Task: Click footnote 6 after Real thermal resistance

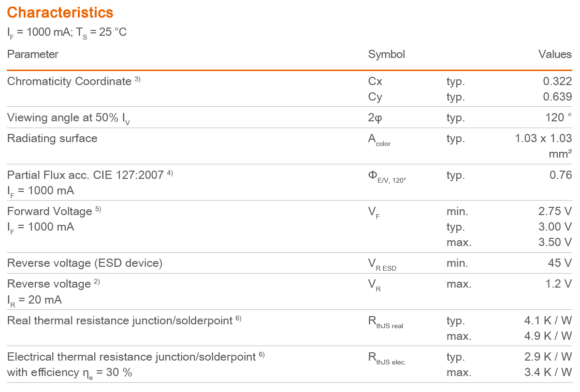Action: tap(238, 319)
